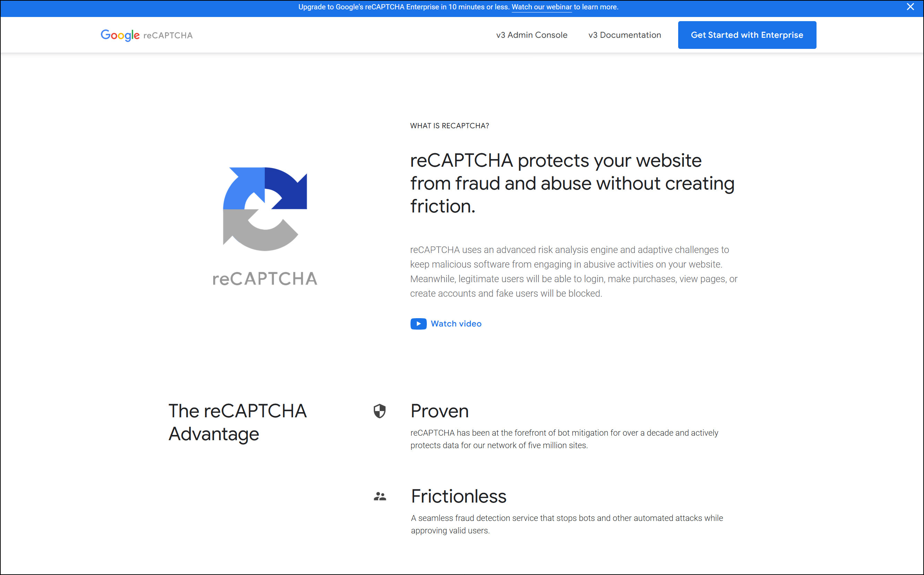Click the Google logo in header
This screenshot has width=924, height=575.
[120, 35]
